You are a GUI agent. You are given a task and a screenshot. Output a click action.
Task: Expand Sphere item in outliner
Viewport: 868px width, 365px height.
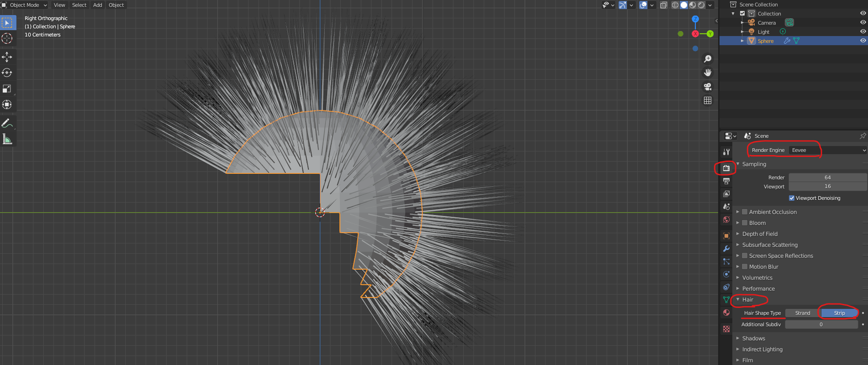pos(742,41)
